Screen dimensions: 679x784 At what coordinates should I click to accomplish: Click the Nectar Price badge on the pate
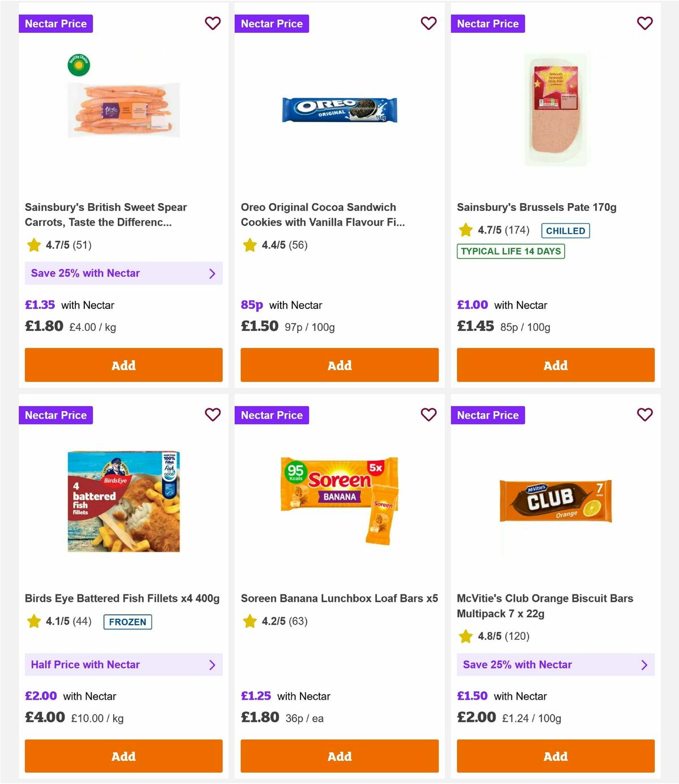pyautogui.click(x=488, y=23)
